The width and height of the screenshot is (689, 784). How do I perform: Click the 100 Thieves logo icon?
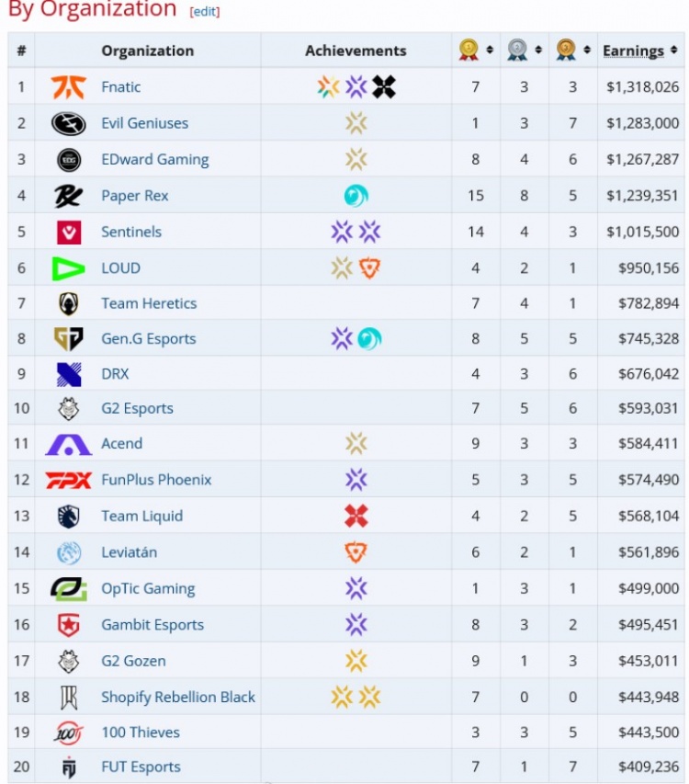(69, 733)
